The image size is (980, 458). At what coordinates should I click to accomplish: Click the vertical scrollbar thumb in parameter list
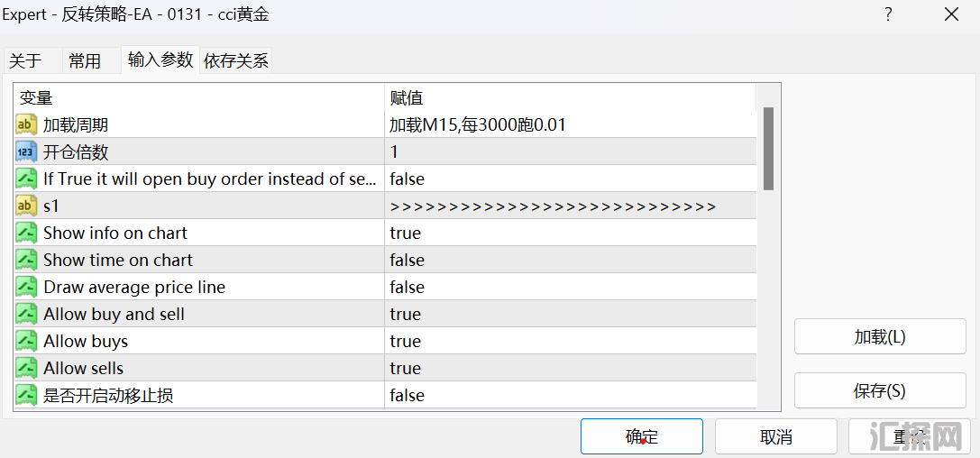coord(768,149)
